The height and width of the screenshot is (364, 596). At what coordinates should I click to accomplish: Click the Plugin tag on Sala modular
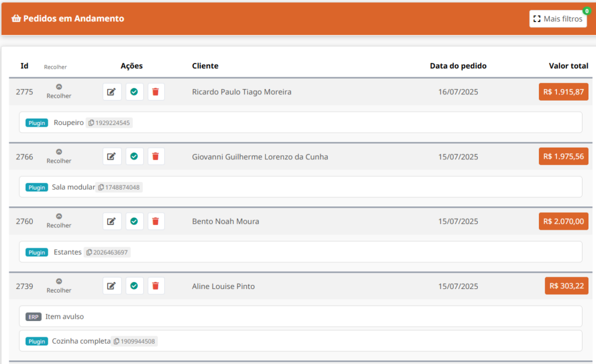[x=37, y=187]
